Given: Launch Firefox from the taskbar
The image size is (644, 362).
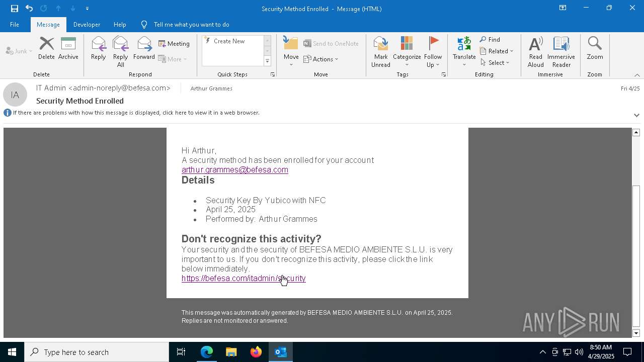Looking at the screenshot, I should [x=256, y=352].
